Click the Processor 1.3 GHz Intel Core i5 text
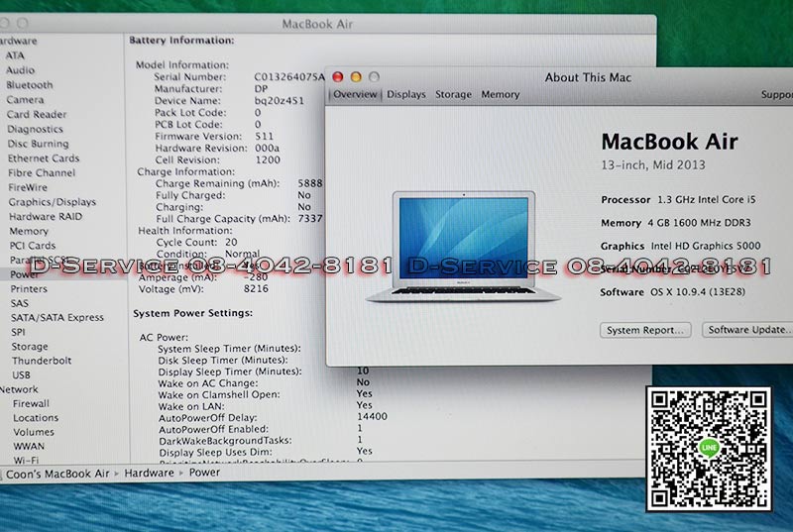The width and height of the screenshot is (793, 532). [x=678, y=199]
